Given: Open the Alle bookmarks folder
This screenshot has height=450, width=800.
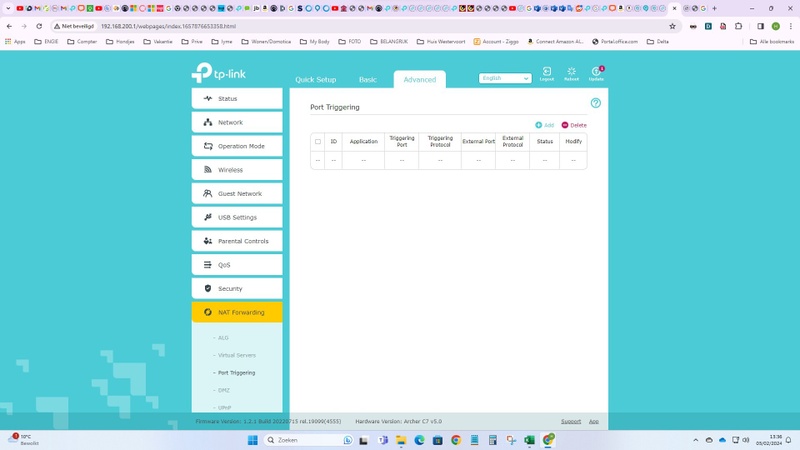Looking at the screenshot, I should tap(771, 42).
